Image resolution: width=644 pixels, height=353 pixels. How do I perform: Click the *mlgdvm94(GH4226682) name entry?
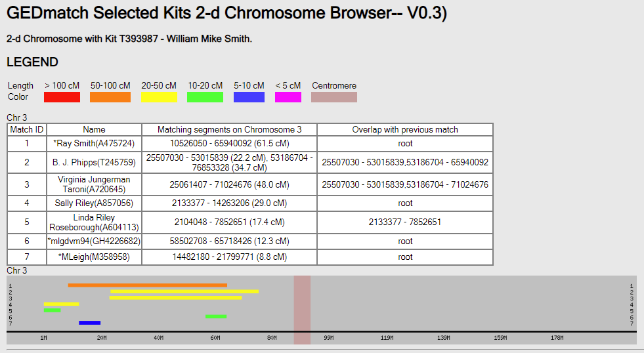pyautogui.click(x=94, y=241)
